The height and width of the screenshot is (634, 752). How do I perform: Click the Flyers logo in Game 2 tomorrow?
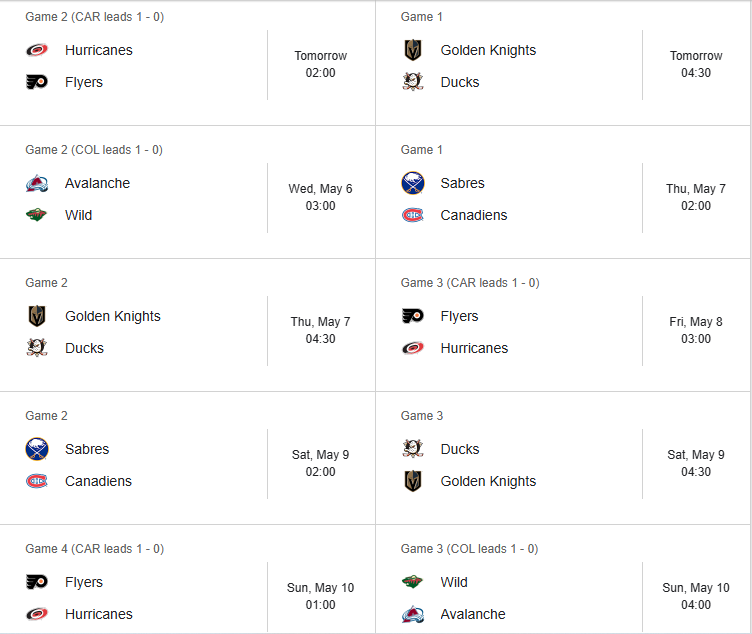(37, 82)
